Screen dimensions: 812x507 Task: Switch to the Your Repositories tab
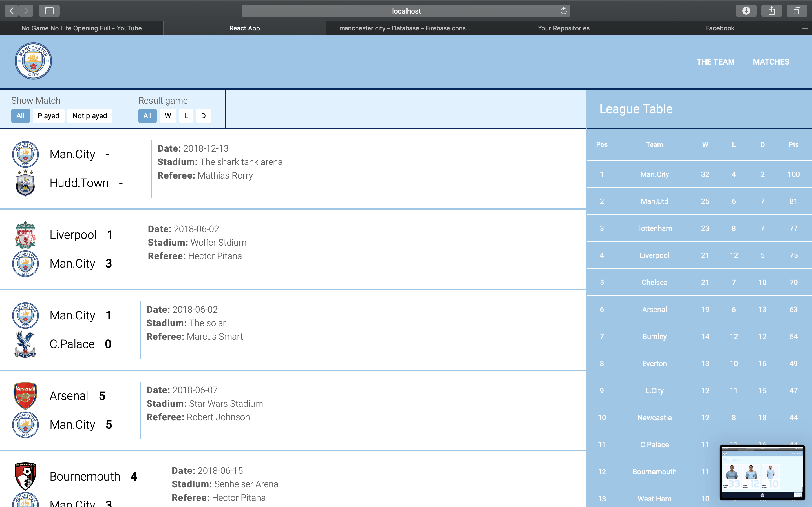(x=563, y=28)
